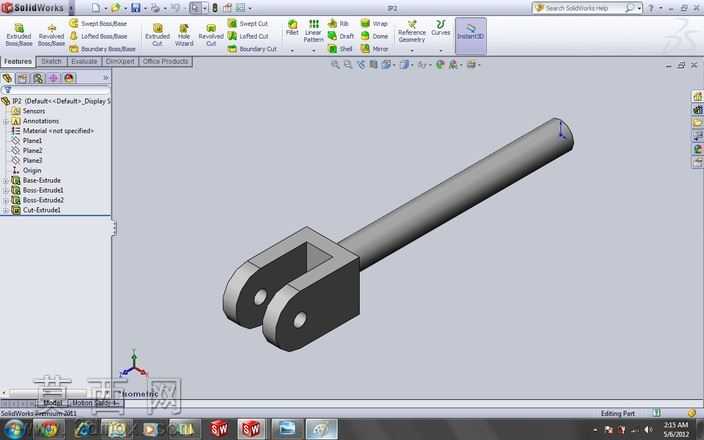Expand the Linear Pattern dropdown arrow
The image size is (704, 440).
(x=313, y=50)
